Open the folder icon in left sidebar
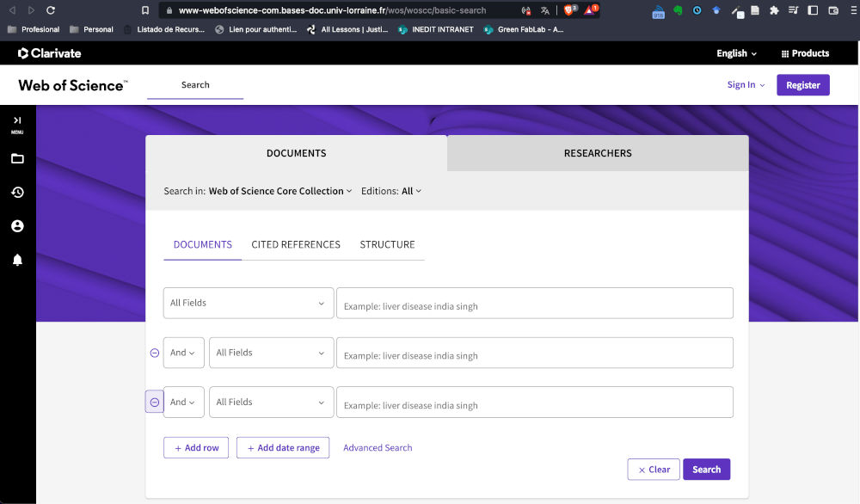 tap(17, 158)
